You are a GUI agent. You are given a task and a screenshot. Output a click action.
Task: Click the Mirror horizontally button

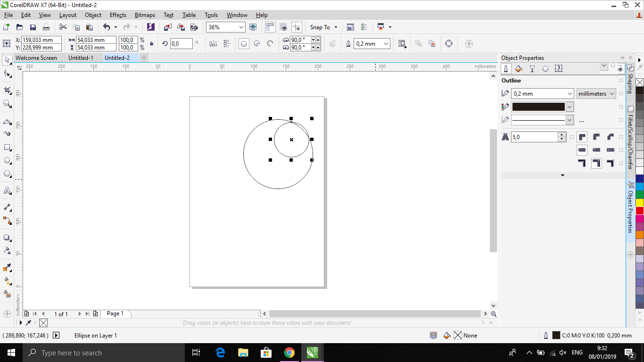click(x=213, y=44)
